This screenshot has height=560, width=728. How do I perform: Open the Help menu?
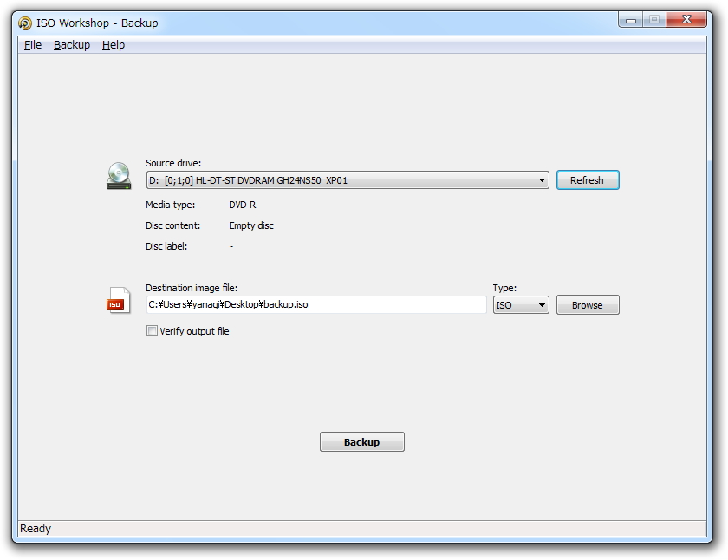coord(114,45)
